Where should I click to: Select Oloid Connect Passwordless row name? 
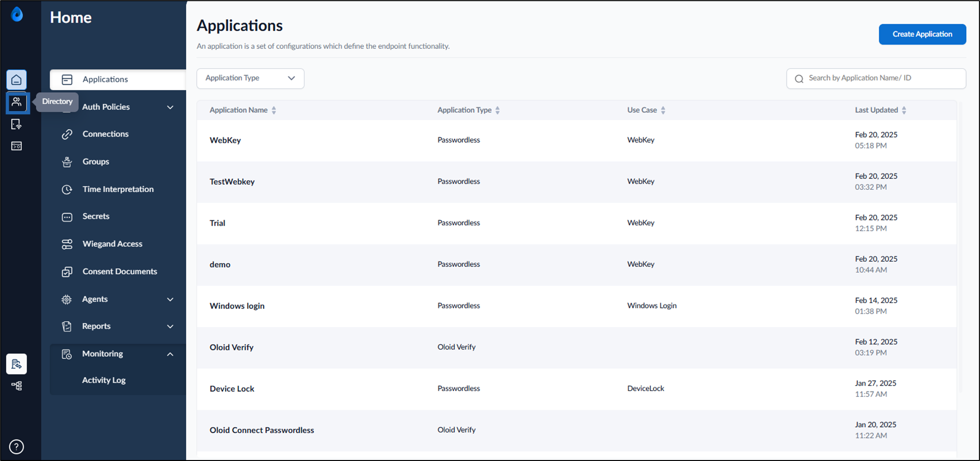click(x=262, y=430)
